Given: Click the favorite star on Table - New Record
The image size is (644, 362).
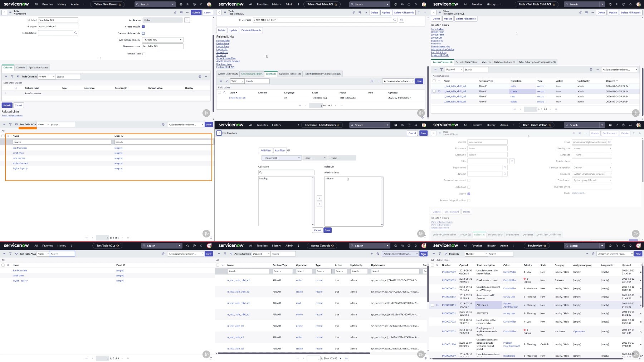Looking at the screenshot, I should click(120, 4).
